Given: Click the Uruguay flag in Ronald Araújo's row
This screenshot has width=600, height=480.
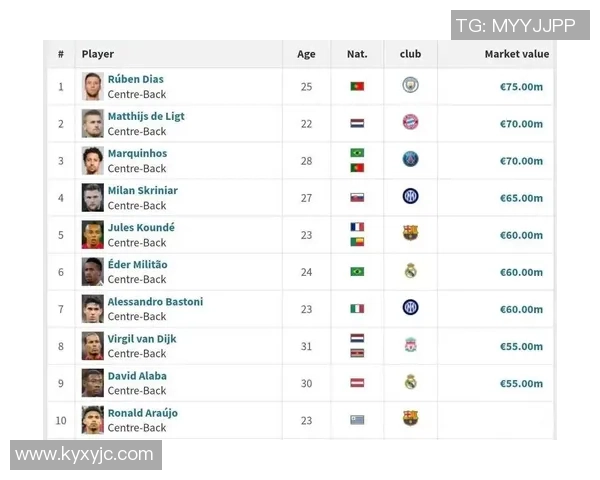Looking at the screenshot, I should click(357, 419).
